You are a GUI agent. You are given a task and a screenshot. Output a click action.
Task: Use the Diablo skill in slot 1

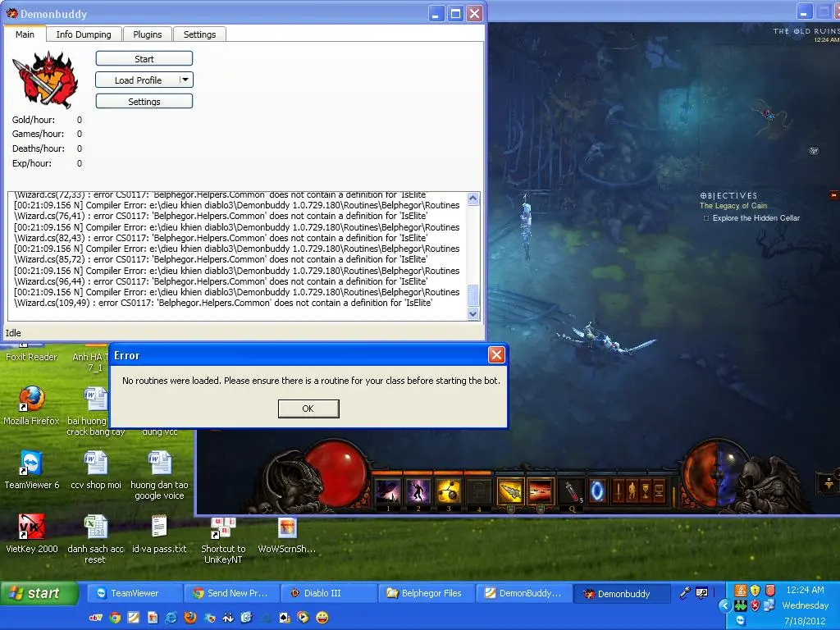pyautogui.click(x=388, y=491)
